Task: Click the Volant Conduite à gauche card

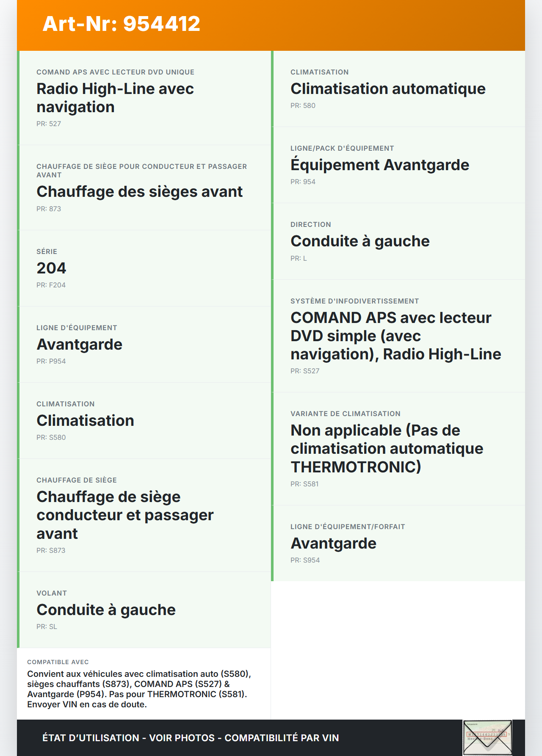Action: 144,610
